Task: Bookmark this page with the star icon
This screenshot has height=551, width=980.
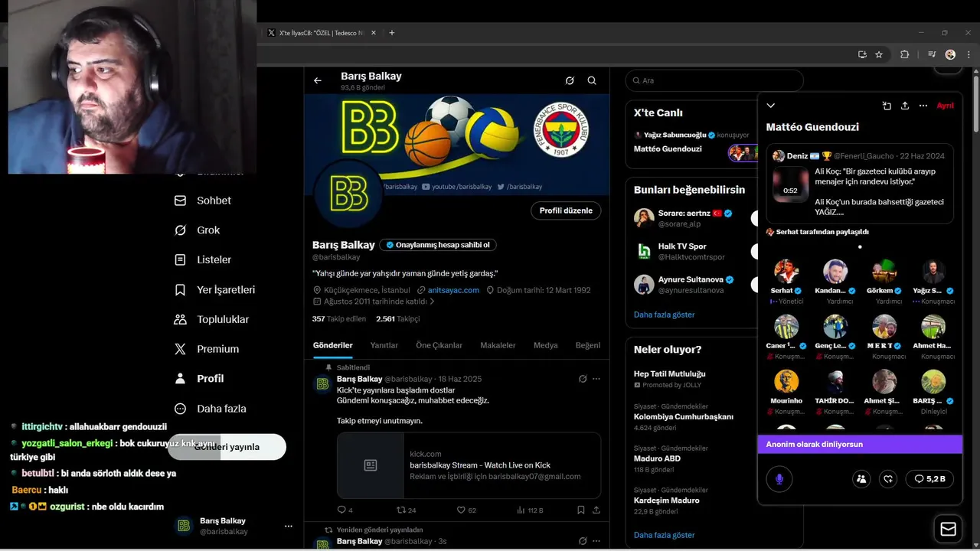Action: [x=879, y=54]
